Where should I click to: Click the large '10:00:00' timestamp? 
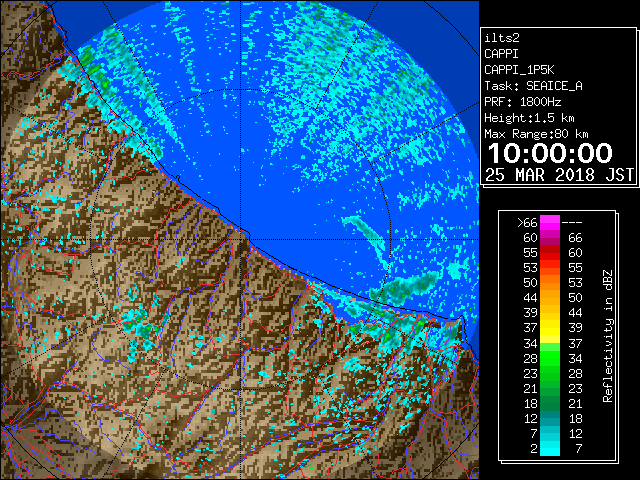click(x=550, y=153)
